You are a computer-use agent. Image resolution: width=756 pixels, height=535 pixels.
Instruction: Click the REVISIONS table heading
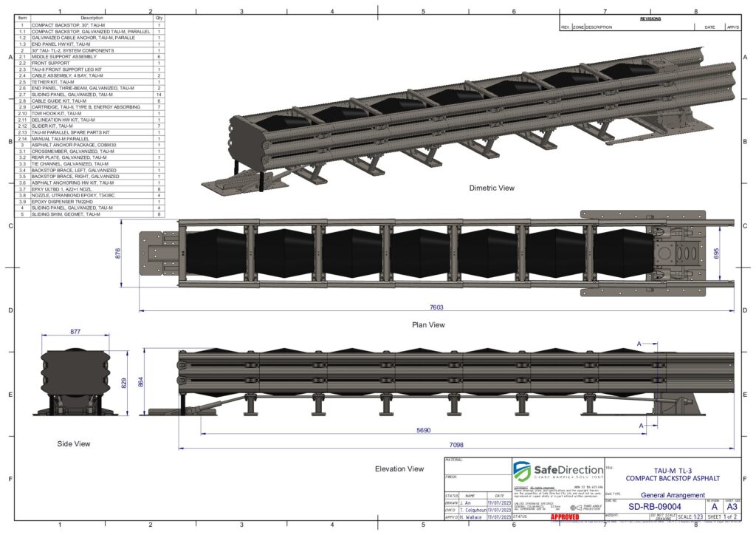coord(650,18)
